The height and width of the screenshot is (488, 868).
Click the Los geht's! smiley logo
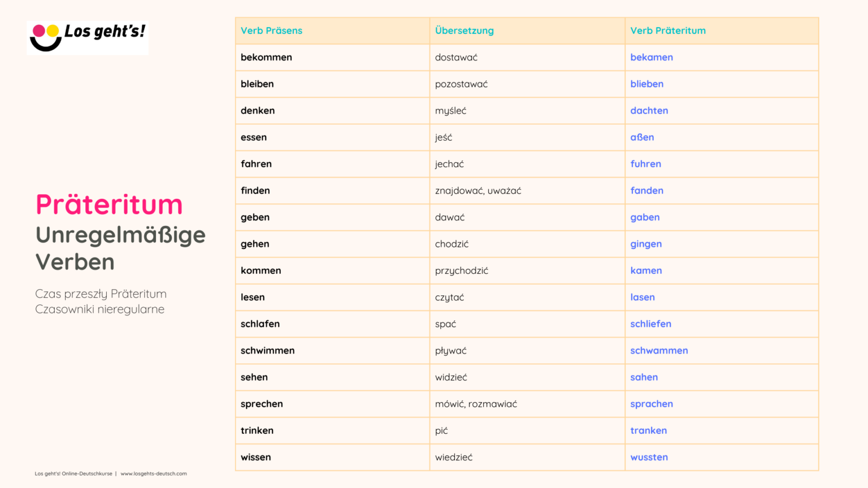87,38
